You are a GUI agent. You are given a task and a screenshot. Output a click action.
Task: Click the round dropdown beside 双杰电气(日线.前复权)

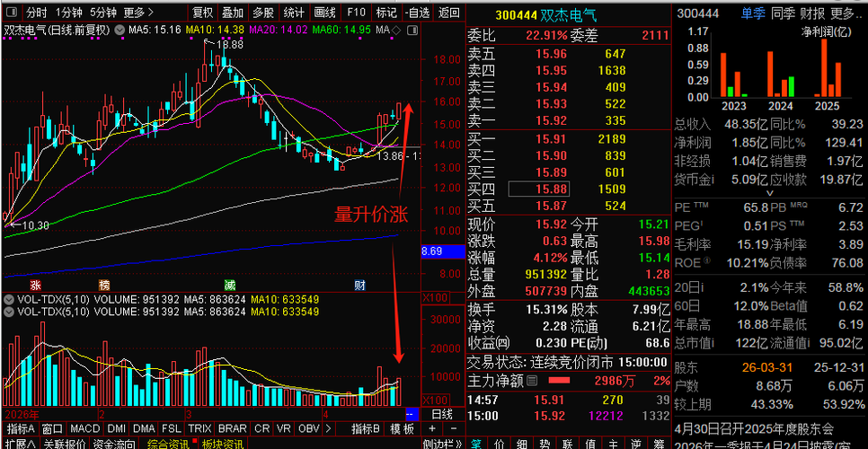[120, 30]
